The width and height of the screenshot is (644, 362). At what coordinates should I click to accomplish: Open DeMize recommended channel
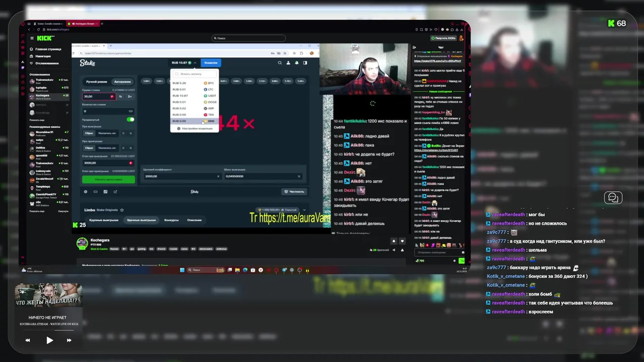[x=49, y=149]
